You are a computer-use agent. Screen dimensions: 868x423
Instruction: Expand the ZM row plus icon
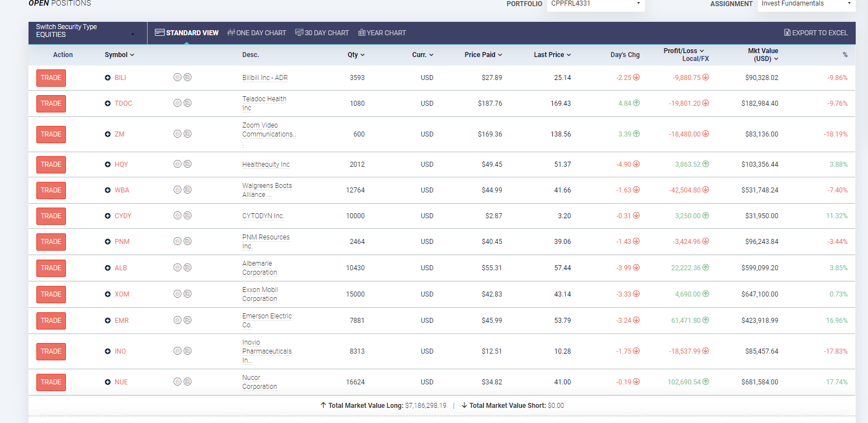(x=108, y=134)
